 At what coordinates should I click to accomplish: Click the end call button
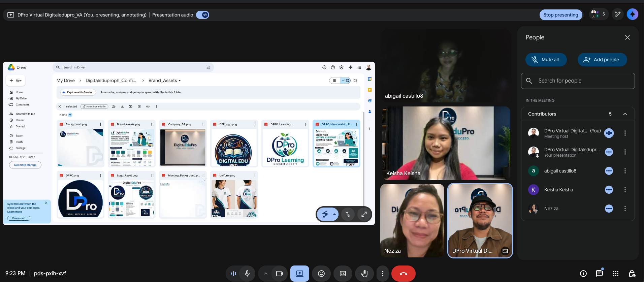[x=403, y=274]
